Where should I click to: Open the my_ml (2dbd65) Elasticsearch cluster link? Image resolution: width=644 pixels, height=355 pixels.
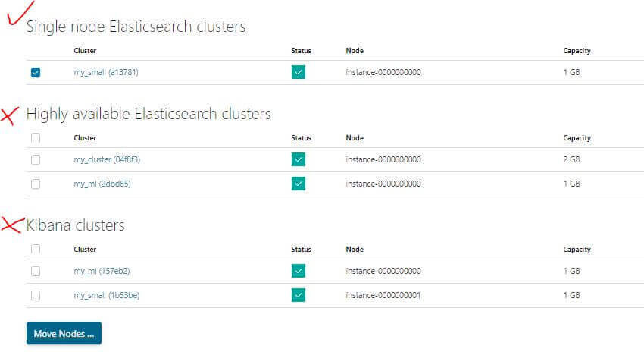pyautogui.click(x=102, y=184)
